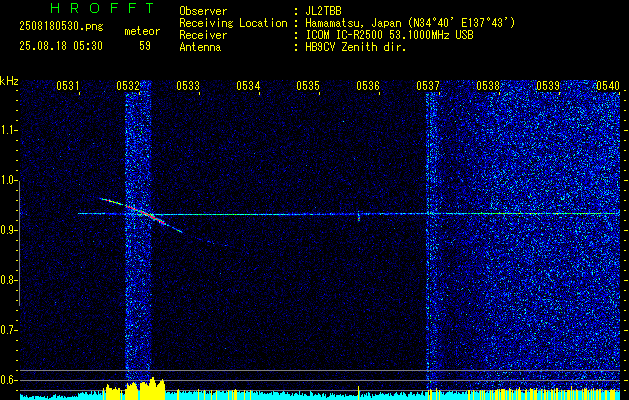Click the 1.0 kHz axis label

tap(8, 180)
